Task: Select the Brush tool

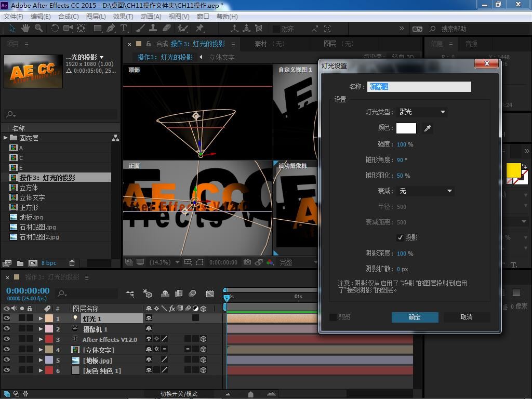Action: [140, 29]
